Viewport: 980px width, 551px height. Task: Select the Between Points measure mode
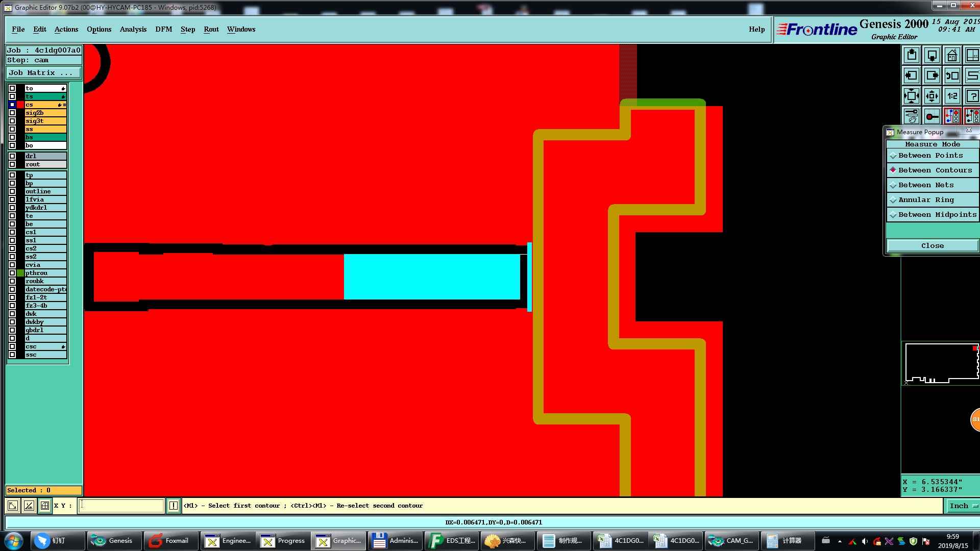click(930, 156)
